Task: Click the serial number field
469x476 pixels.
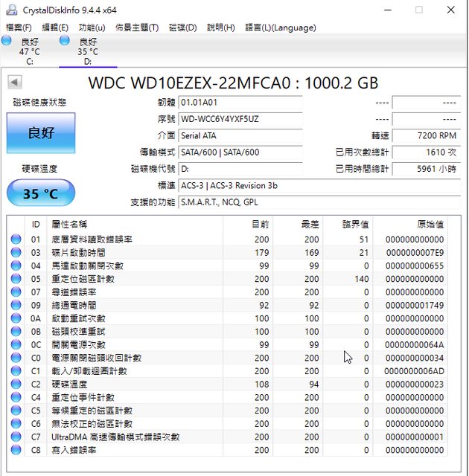Action: click(240, 119)
